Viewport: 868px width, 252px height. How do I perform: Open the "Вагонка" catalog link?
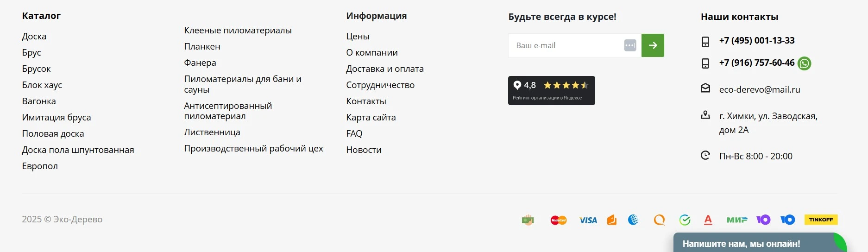(x=39, y=101)
